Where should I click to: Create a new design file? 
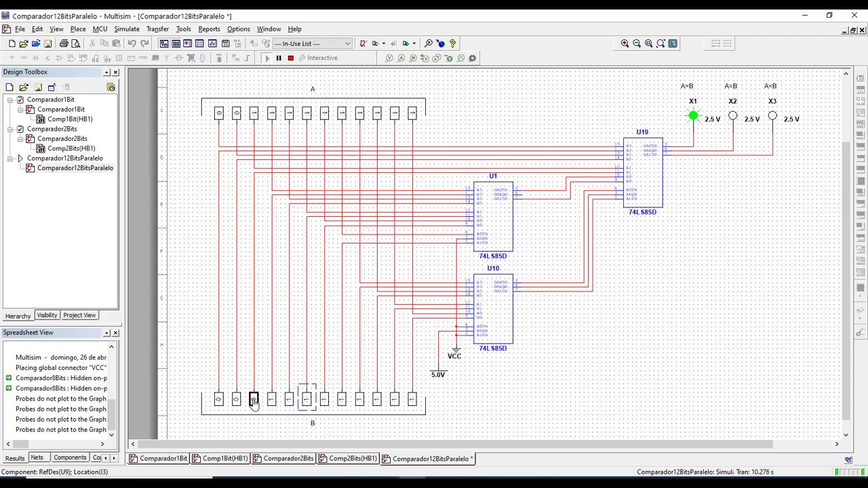[x=12, y=43]
